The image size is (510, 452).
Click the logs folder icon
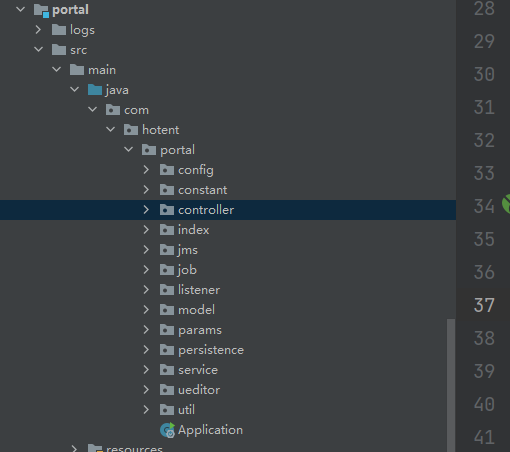[59, 30]
